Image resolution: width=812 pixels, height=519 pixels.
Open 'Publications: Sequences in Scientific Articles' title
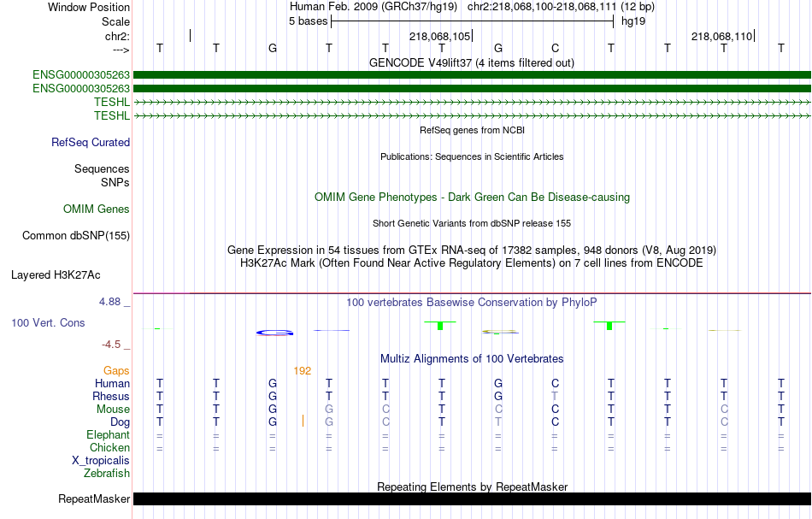(x=472, y=156)
